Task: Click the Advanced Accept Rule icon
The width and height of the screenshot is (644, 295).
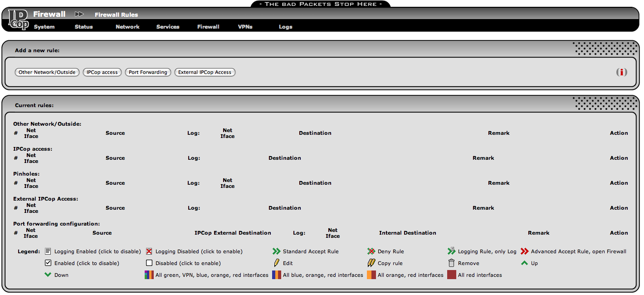Action: click(x=525, y=251)
